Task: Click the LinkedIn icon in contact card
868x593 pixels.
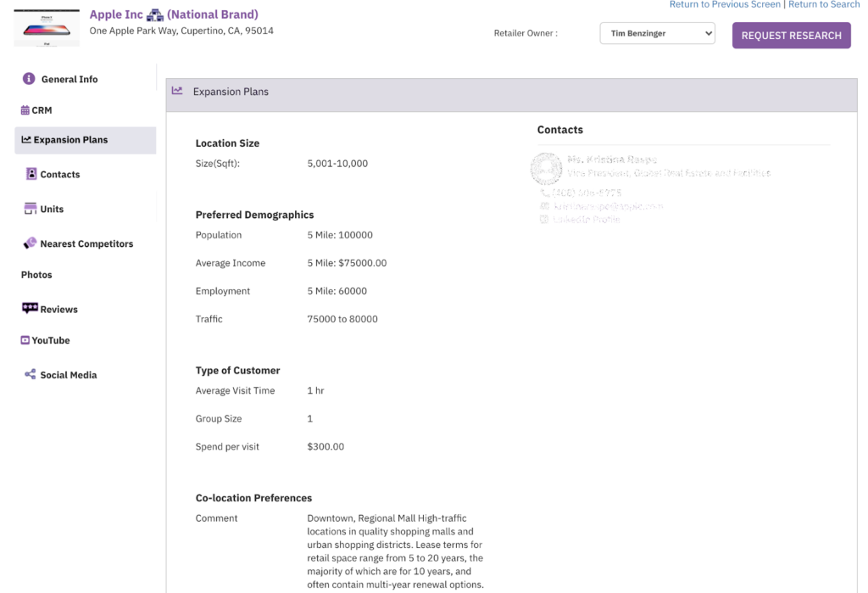Action: [544, 220]
